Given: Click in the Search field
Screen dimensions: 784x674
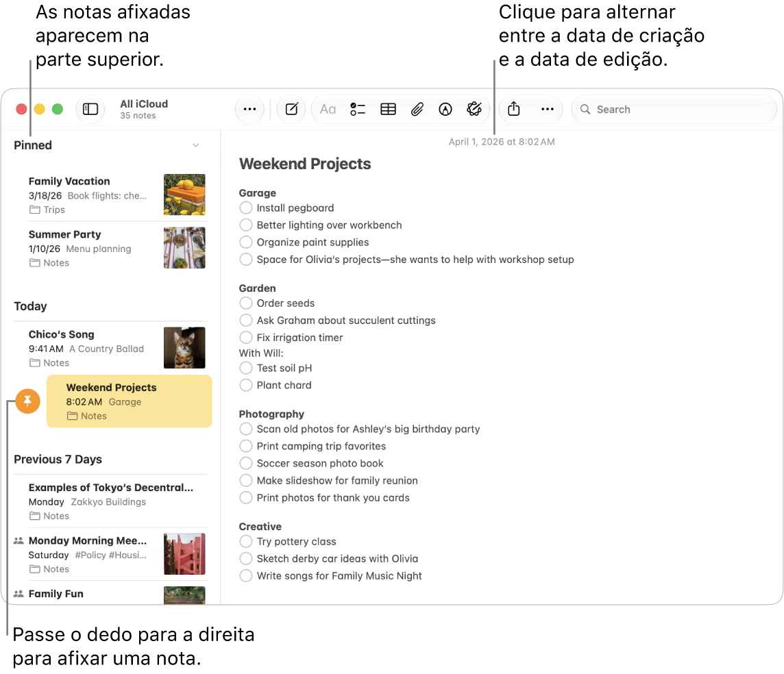Looking at the screenshot, I should 674,109.
